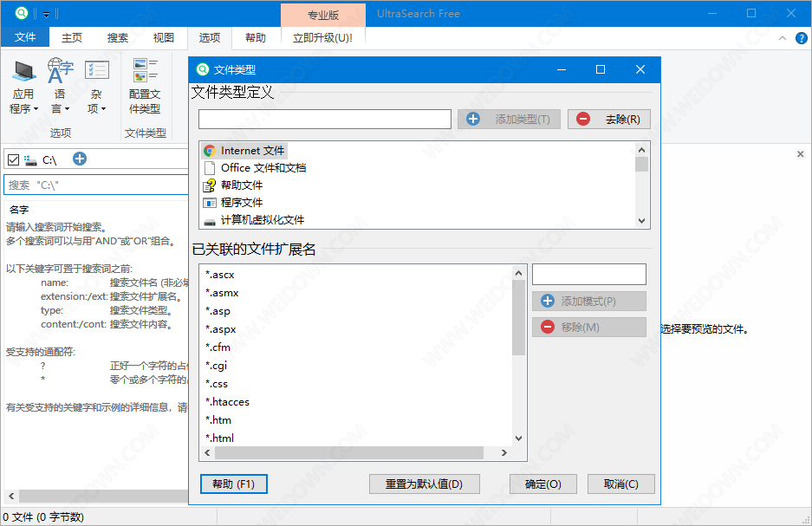Select the *.css extension
The image size is (812, 526).
[216, 384]
